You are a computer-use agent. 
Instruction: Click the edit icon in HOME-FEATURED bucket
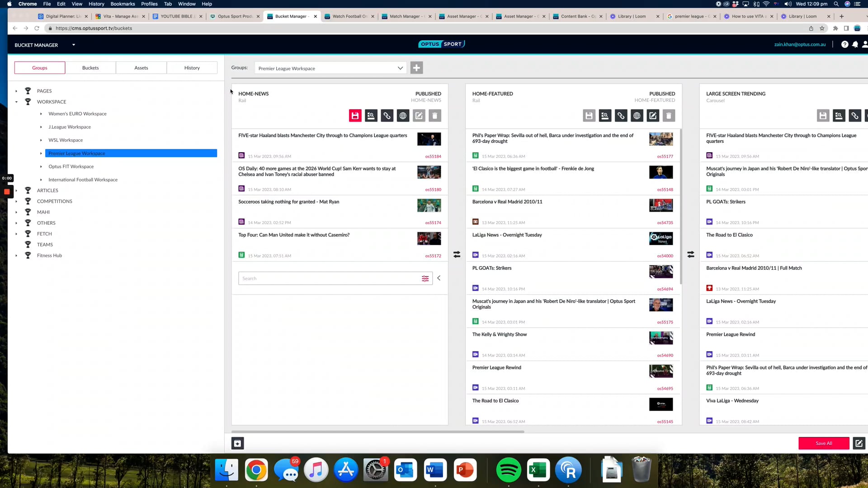point(653,116)
